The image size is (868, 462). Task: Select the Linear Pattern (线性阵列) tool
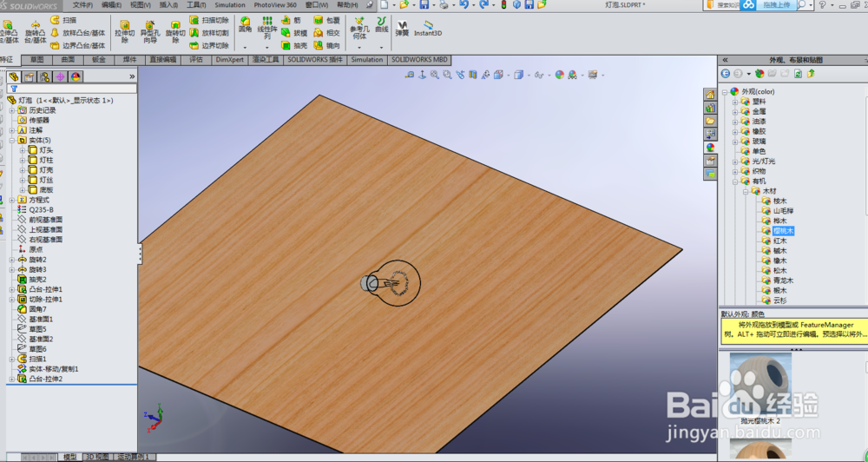[267, 28]
